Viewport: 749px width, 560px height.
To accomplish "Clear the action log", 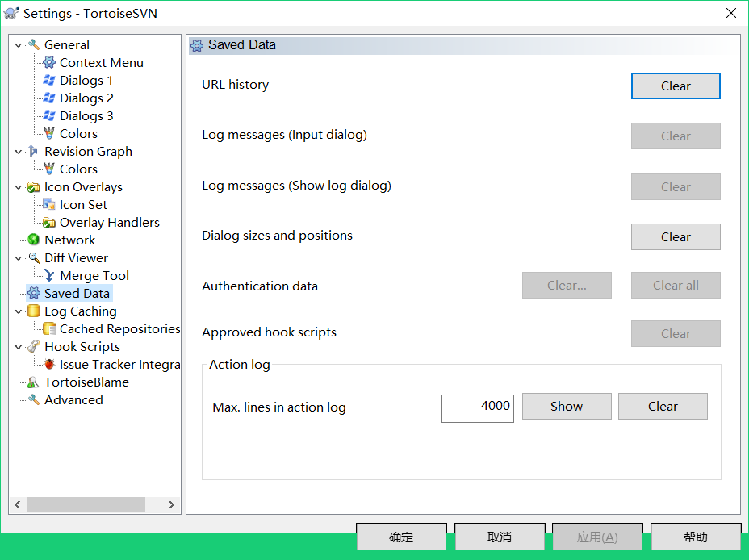I will [663, 406].
